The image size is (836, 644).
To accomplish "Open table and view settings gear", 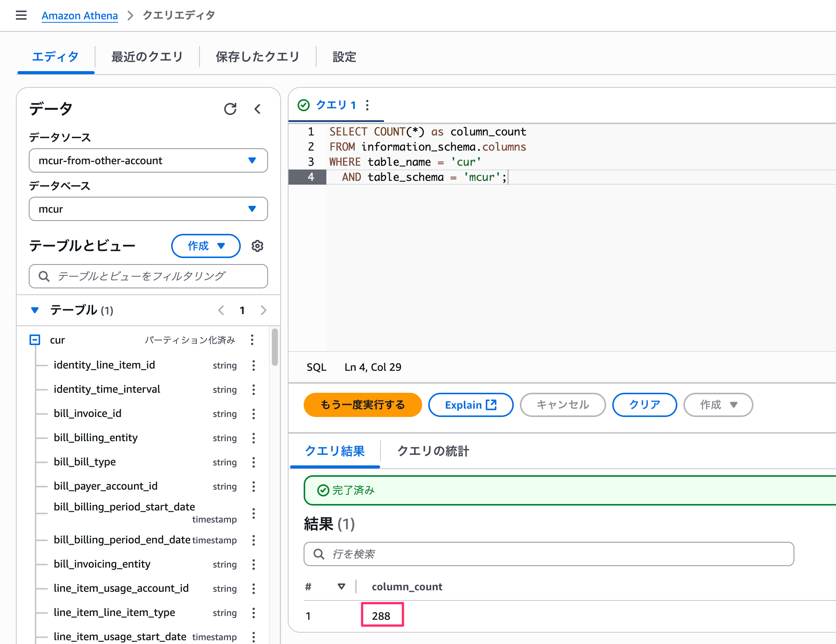I will click(x=257, y=246).
